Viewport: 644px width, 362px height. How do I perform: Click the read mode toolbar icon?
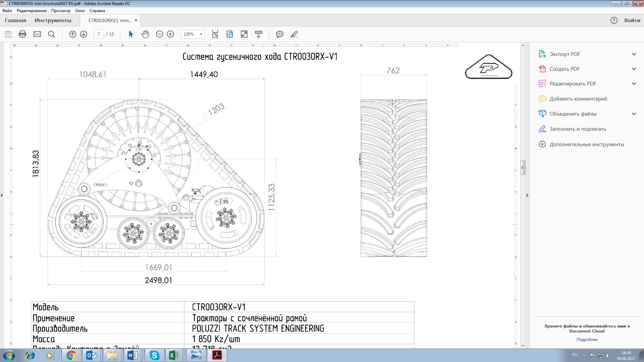[x=259, y=34]
